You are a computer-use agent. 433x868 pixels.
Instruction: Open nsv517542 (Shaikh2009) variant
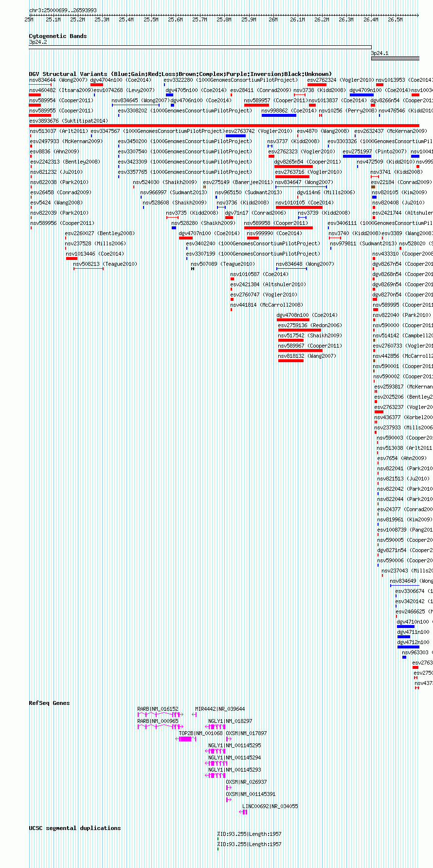click(x=291, y=340)
